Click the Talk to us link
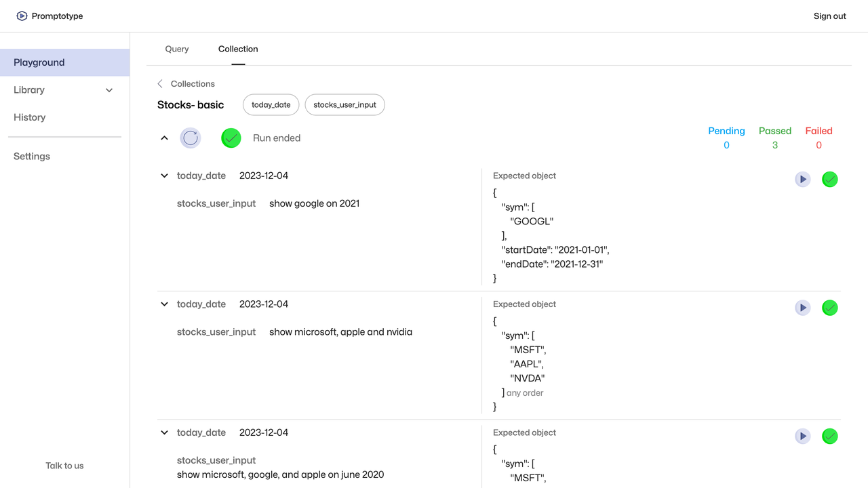868x488 pixels. click(x=64, y=466)
